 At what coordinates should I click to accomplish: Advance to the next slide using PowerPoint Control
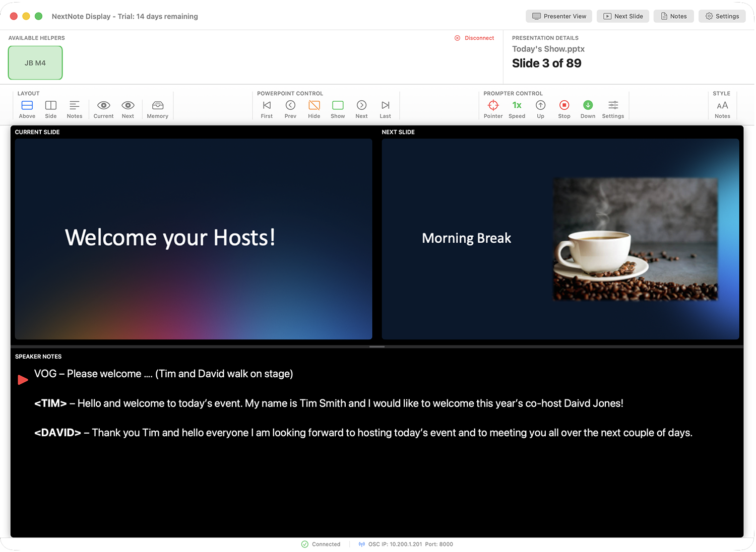click(361, 108)
